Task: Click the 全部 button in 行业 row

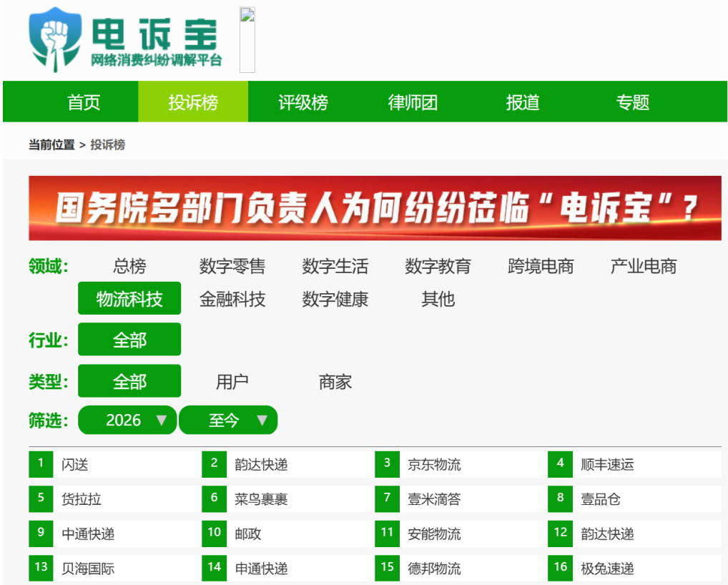Action: coord(129,340)
